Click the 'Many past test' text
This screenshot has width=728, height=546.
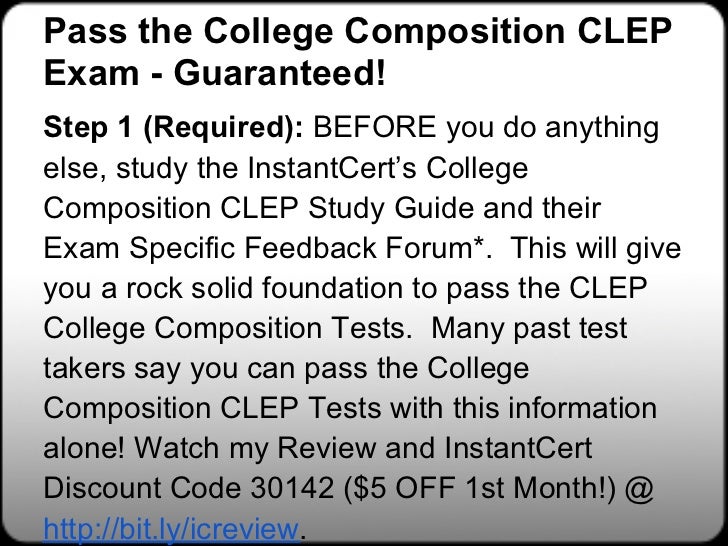click(x=529, y=329)
